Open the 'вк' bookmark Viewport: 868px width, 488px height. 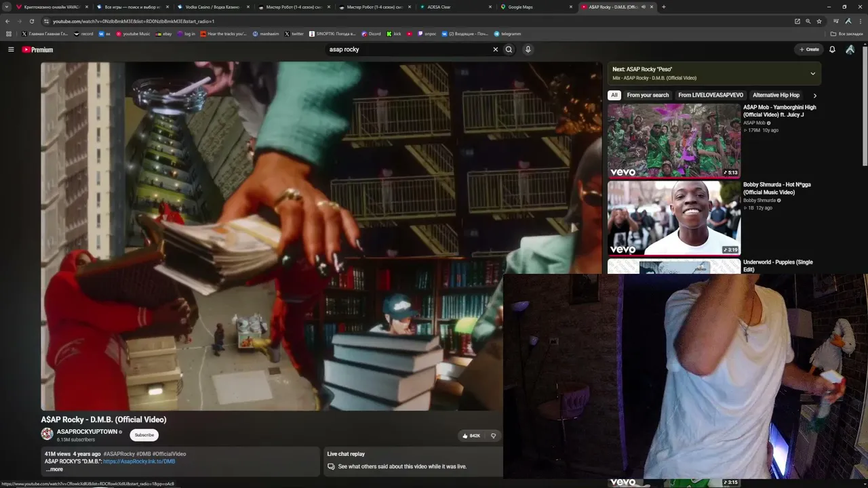pyautogui.click(x=105, y=34)
